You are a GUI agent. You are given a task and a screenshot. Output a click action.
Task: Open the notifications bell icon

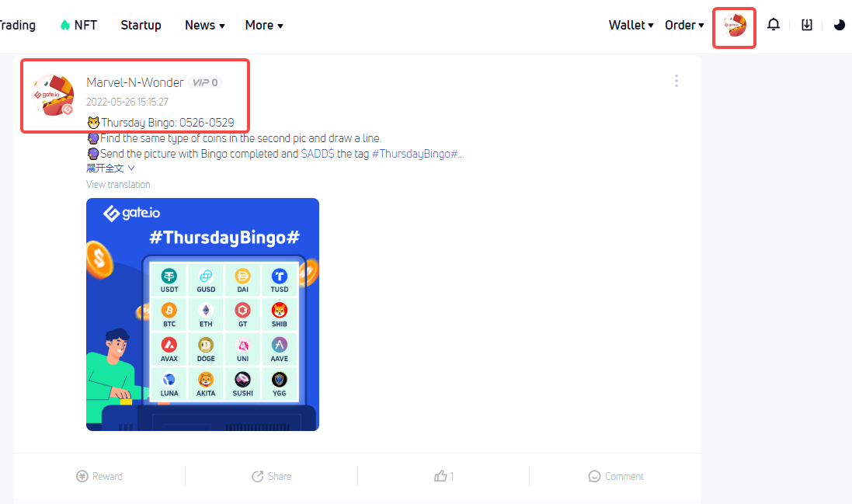[774, 24]
